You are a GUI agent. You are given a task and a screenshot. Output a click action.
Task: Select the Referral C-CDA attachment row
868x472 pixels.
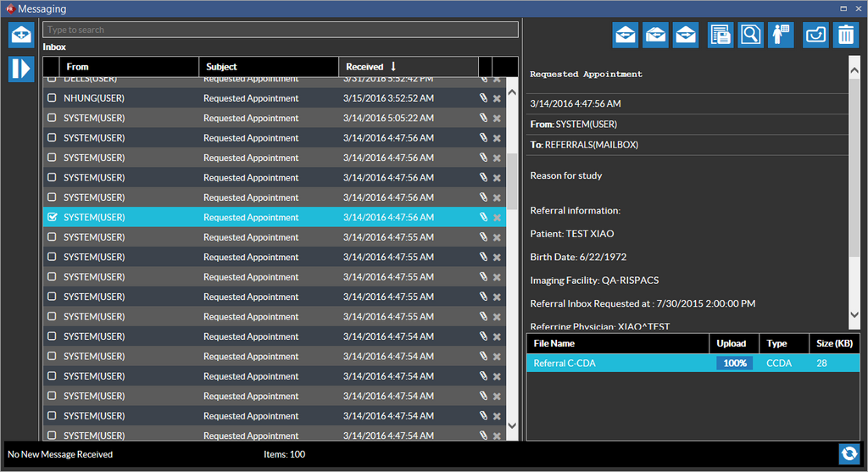coord(617,364)
